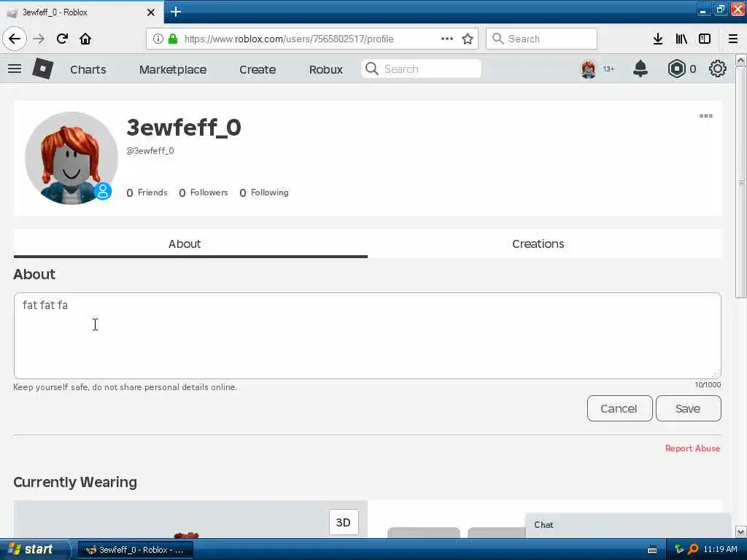
Task: Click inside the About description text area
Action: click(x=368, y=335)
